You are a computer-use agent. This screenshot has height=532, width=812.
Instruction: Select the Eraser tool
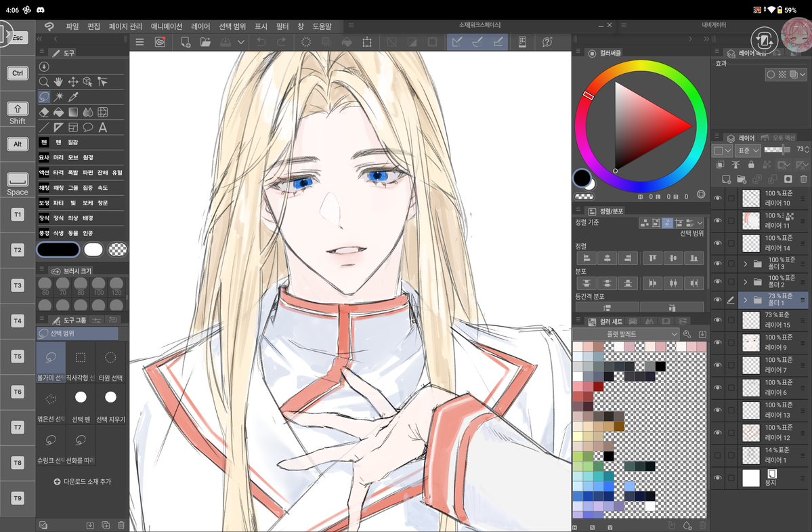[x=44, y=112]
